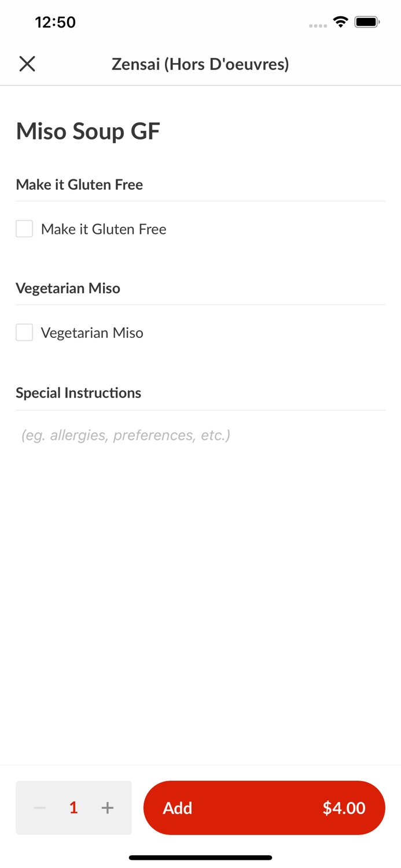Tap the Special Instructions section header
Image resolution: width=401 pixels, height=868 pixels.
[79, 393]
